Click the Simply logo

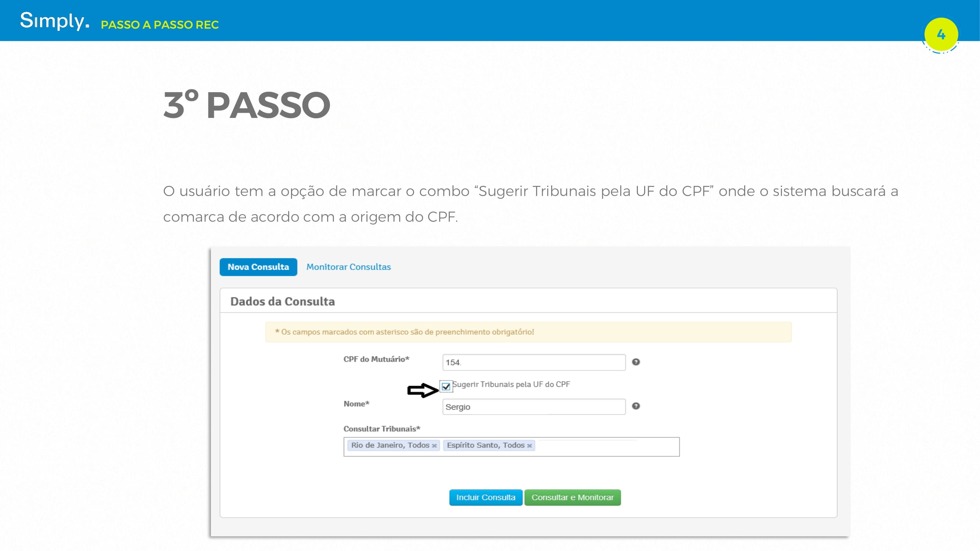click(x=54, y=21)
